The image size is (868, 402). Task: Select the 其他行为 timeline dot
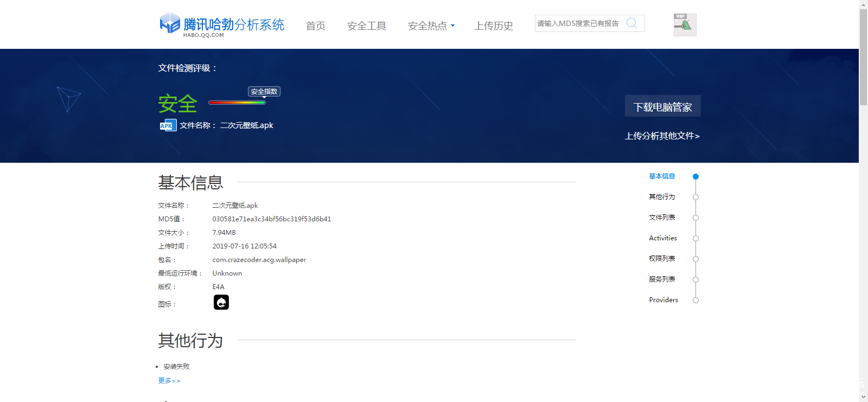(695, 197)
